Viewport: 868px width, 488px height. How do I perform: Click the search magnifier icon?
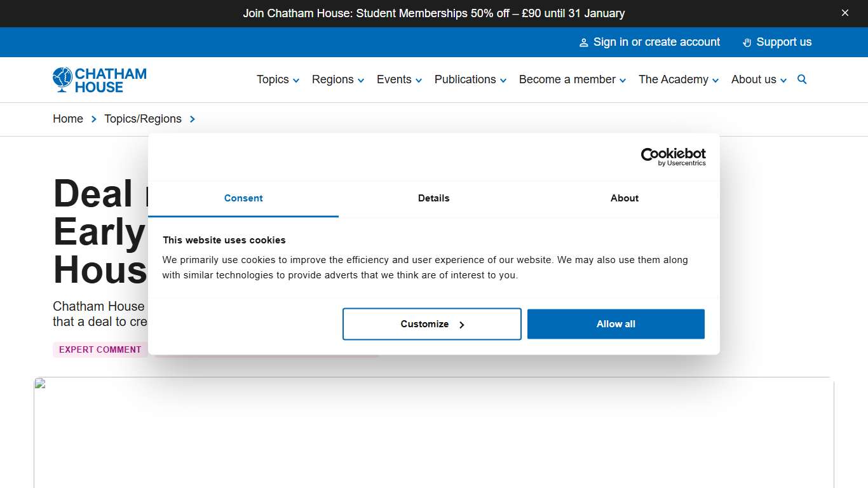coord(802,79)
